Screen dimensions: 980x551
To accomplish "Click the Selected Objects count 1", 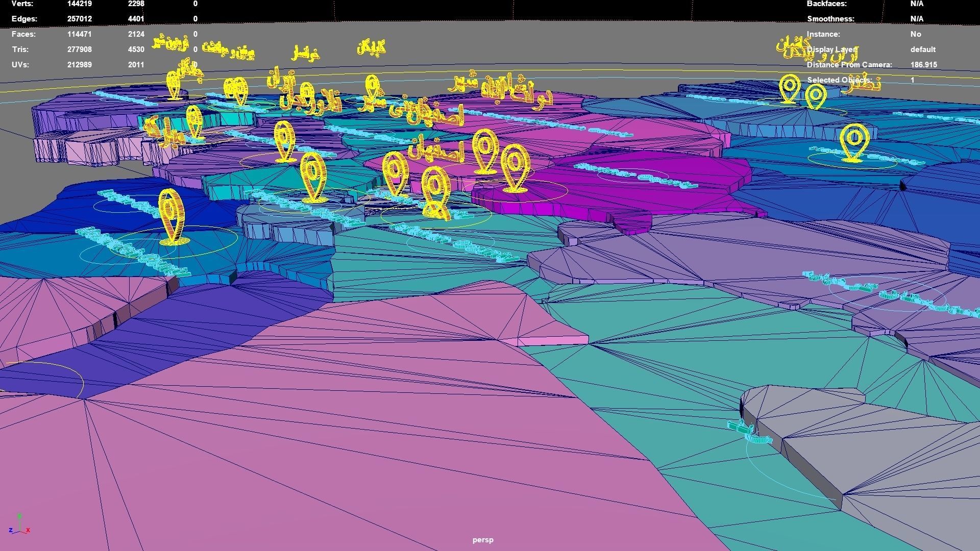I will [912, 80].
